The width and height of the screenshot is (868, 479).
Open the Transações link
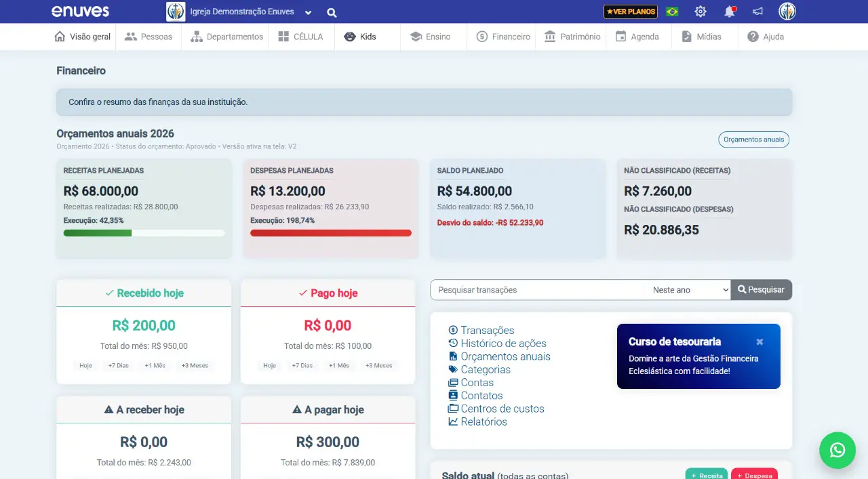click(x=481, y=330)
